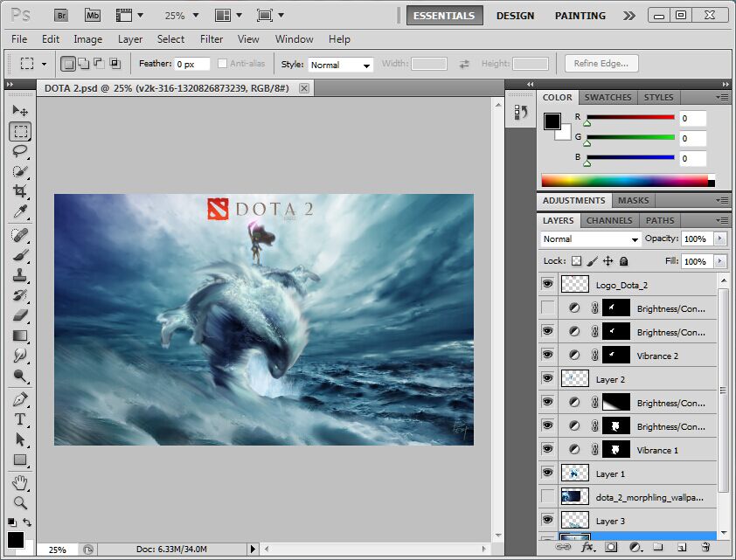Select the Zoom tool
Image resolution: width=736 pixels, height=560 pixels.
(20, 503)
